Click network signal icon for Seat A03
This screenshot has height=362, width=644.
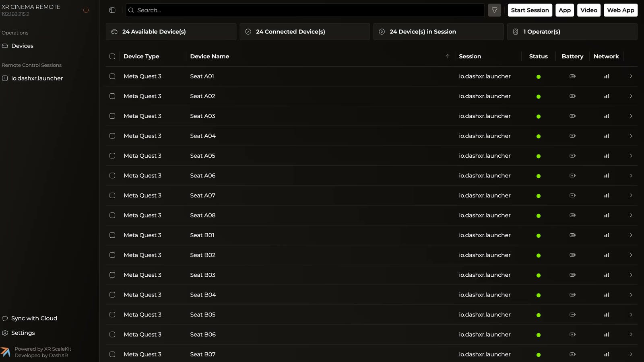click(607, 116)
